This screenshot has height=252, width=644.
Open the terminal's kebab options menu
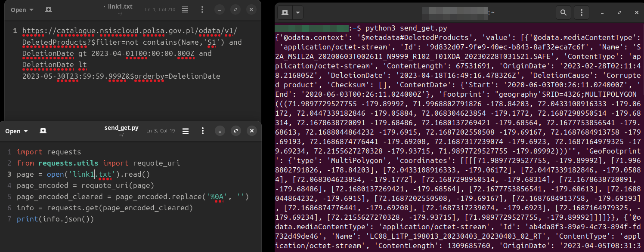(581, 12)
